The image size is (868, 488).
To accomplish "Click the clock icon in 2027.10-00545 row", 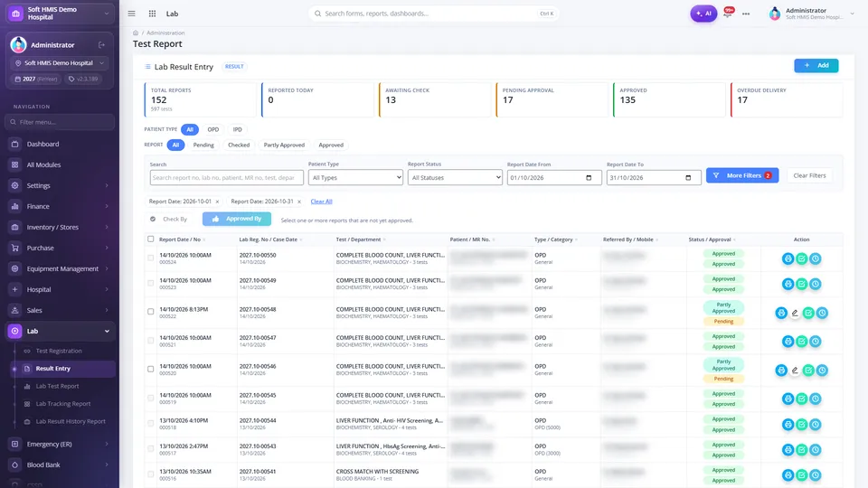I will [816, 399].
